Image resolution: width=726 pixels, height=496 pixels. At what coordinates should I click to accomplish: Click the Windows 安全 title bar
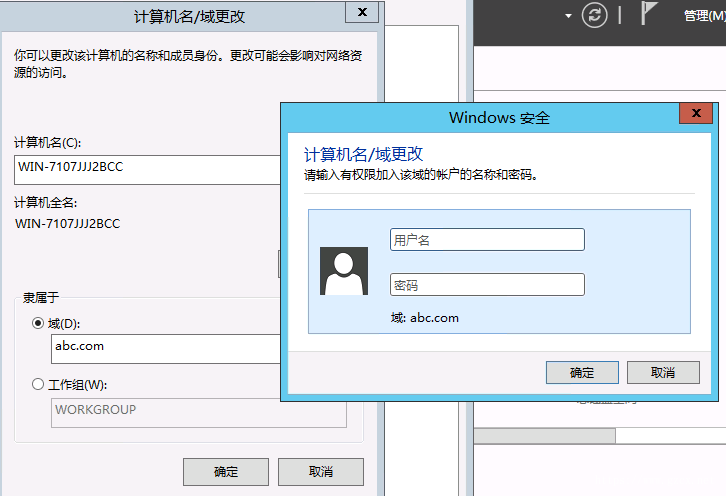coord(482,118)
